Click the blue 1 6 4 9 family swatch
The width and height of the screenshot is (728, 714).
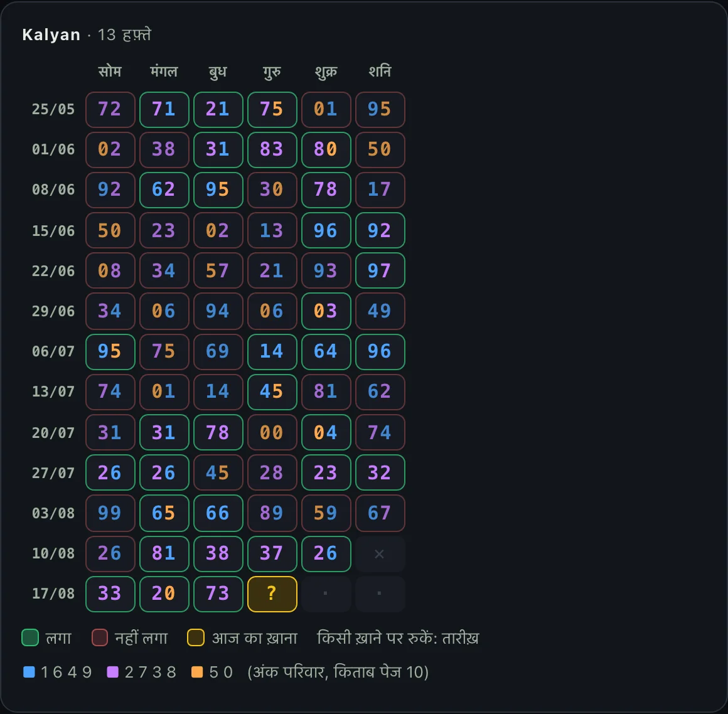click(29, 672)
